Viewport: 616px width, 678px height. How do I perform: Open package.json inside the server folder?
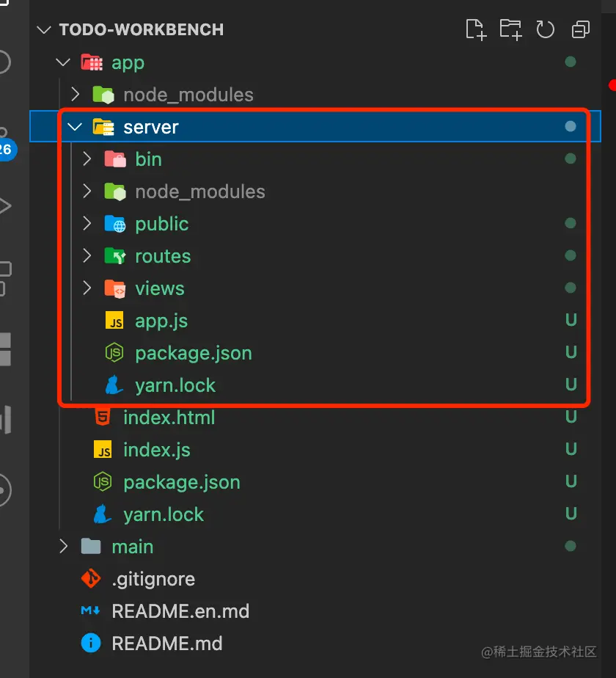pyautogui.click(x=193, y=353)
